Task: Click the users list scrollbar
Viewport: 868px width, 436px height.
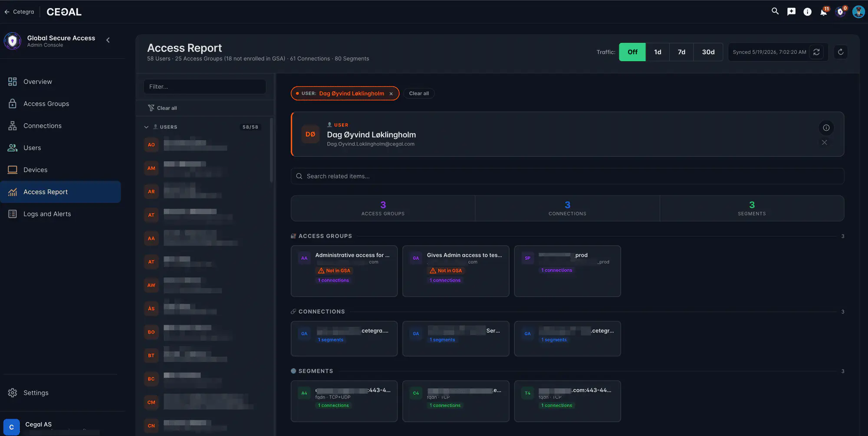Action: pos(271,150)
